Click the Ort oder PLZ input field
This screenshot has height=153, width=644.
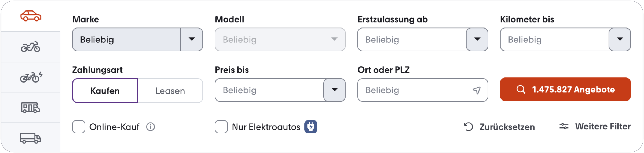415,90
